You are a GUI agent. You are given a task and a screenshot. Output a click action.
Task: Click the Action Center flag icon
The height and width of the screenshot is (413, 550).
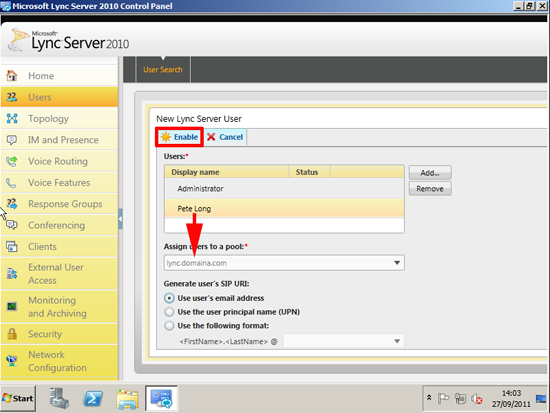tap(443, 398)
